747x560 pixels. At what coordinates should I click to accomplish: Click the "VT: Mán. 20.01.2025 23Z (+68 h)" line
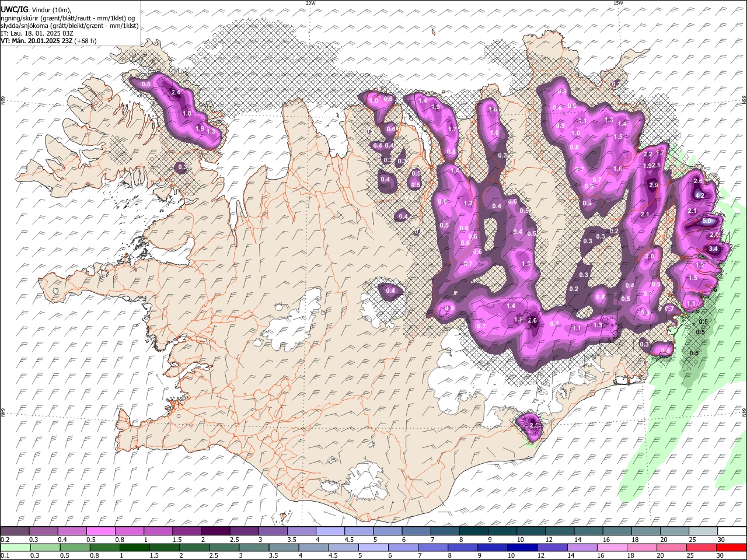[49, 41]
